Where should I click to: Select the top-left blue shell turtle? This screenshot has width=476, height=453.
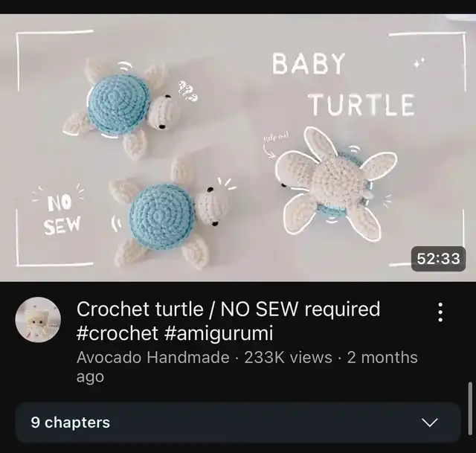[x=121, y=109]
